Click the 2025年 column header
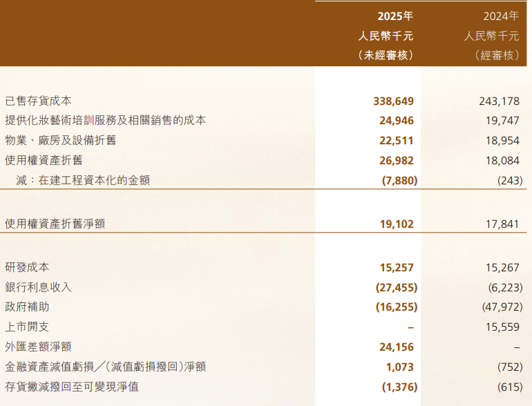 coord(395,17)
